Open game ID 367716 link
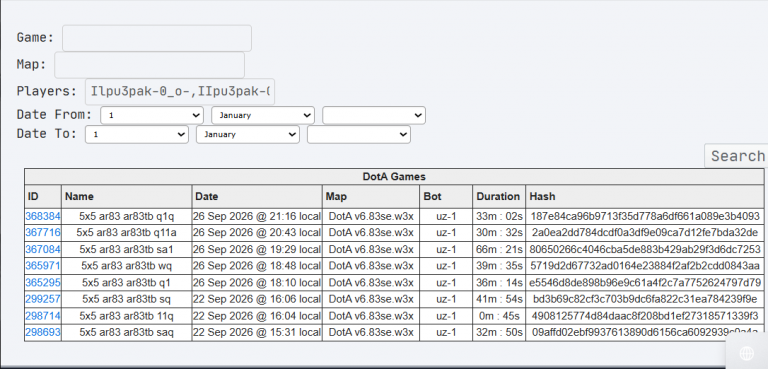This screenshot has height=369, width=768. pos(43,232)
